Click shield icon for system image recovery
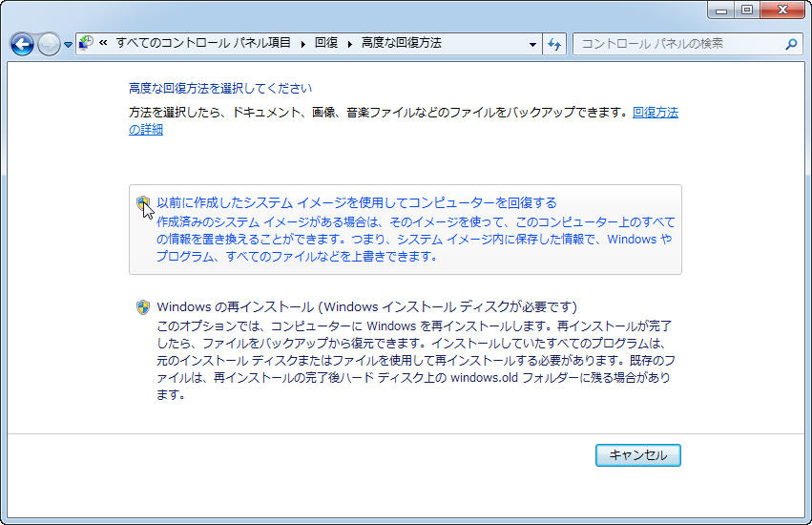Screen dimensions: 812x525 click(x=143, y=202)
